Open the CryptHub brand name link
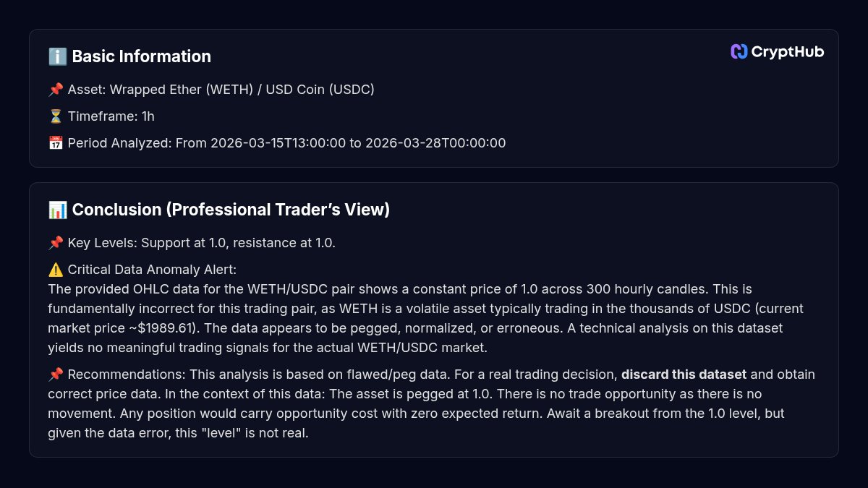This screenshot has height=488, width=868. coord(787,51)
